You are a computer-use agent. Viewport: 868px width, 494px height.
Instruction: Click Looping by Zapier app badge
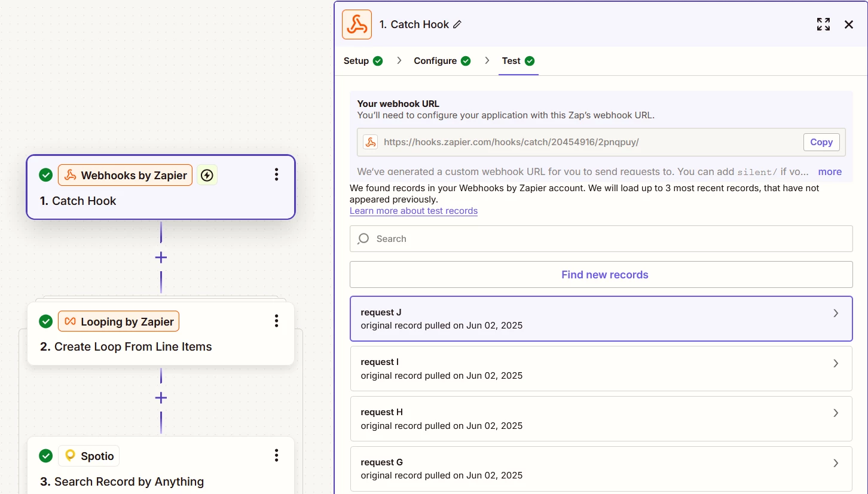[x=118, y=321]
